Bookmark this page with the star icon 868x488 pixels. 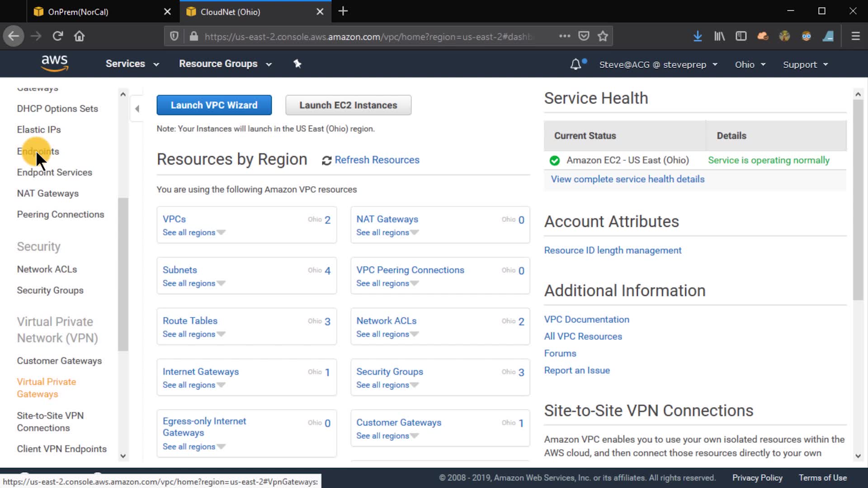click(x=603, y=36)
